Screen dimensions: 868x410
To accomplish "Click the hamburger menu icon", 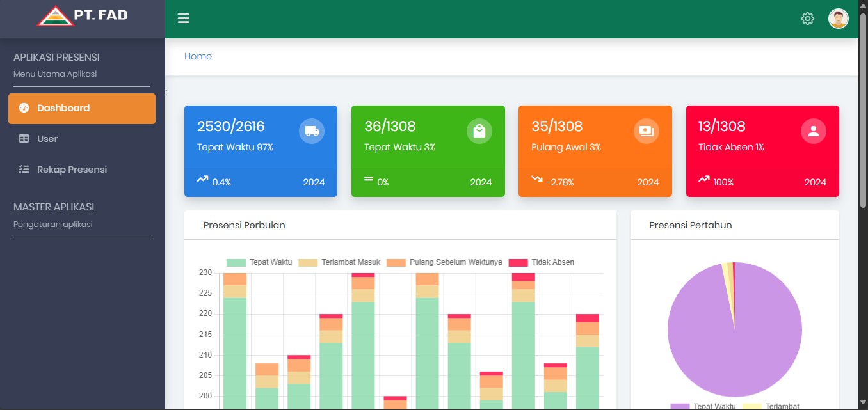I will pos(184,19).
